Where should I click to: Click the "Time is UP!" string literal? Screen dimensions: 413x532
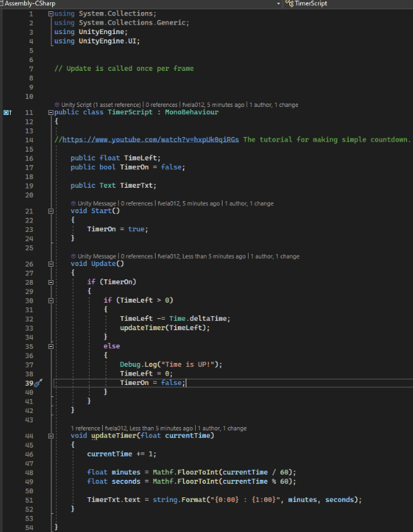188,365
